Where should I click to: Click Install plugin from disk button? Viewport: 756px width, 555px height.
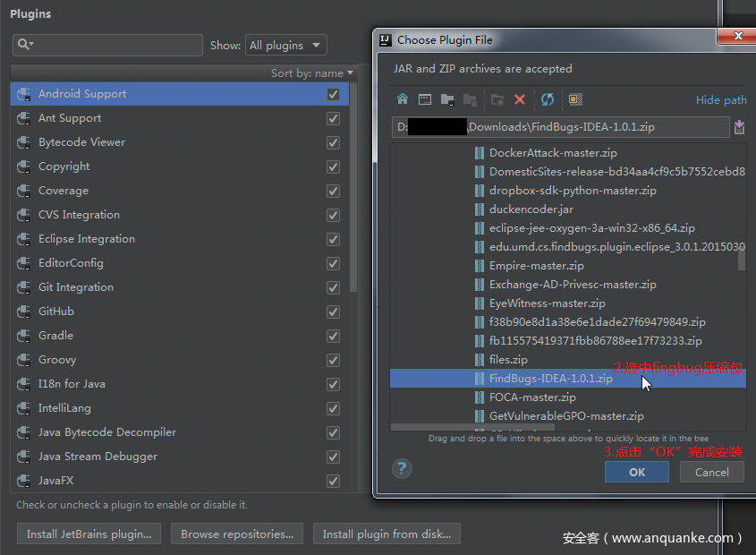[386, 534]
